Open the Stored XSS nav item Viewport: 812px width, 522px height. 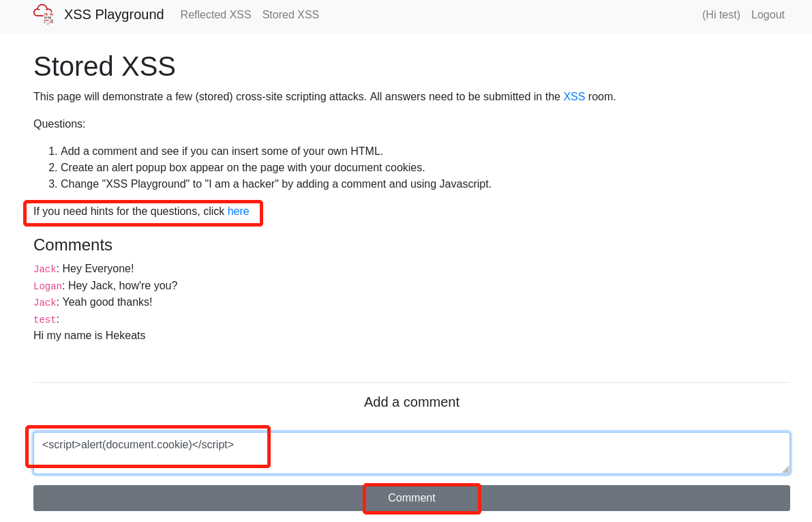pos(290,14)
